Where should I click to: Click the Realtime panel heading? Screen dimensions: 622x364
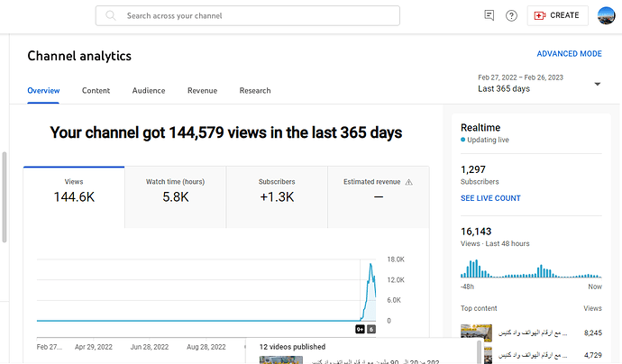click(x=480, y=128)
